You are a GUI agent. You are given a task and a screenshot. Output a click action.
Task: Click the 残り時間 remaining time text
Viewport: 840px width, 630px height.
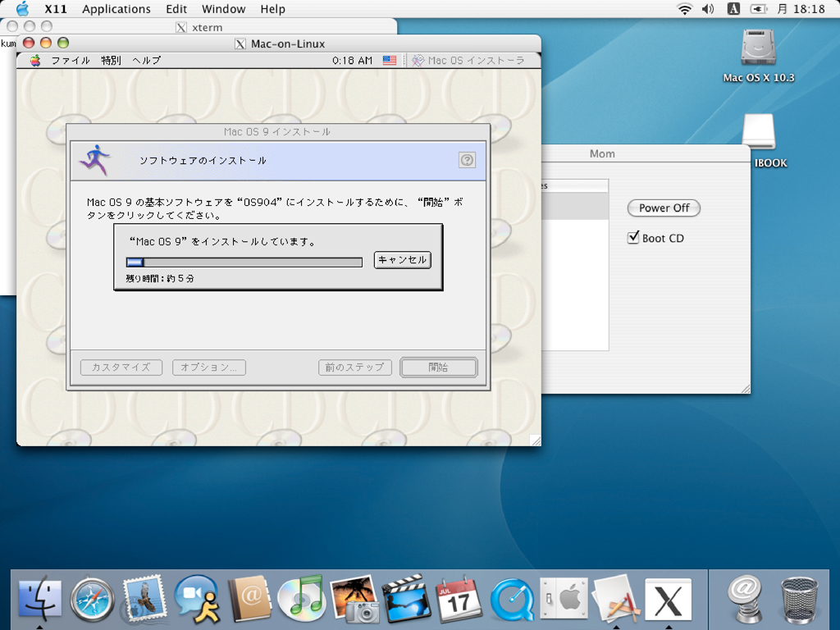click(160, 279)
